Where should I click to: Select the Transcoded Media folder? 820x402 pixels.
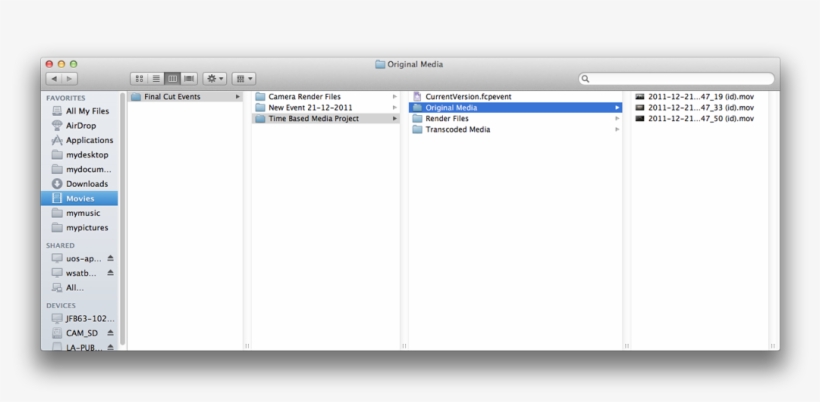tap(516, 130)
